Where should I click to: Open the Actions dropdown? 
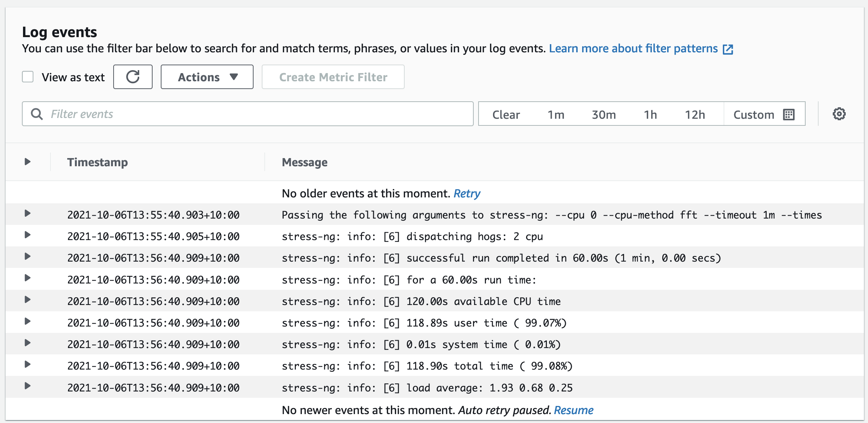(207, 77)
